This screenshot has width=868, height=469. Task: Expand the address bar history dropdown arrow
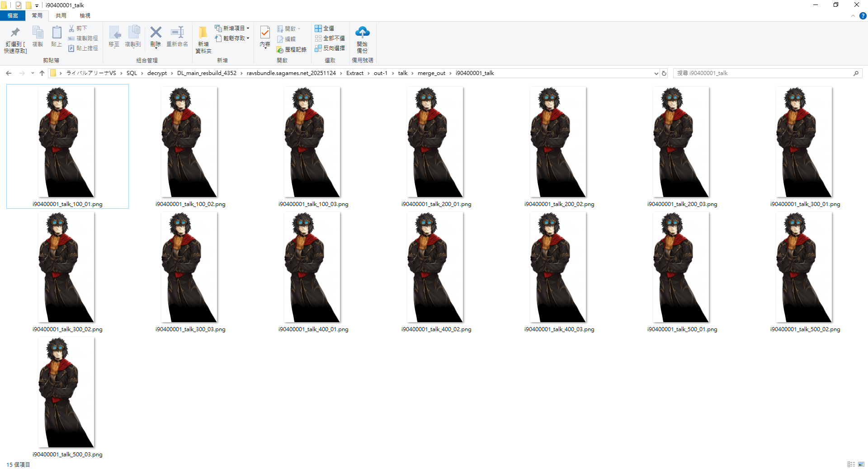(x=656, y=73)
